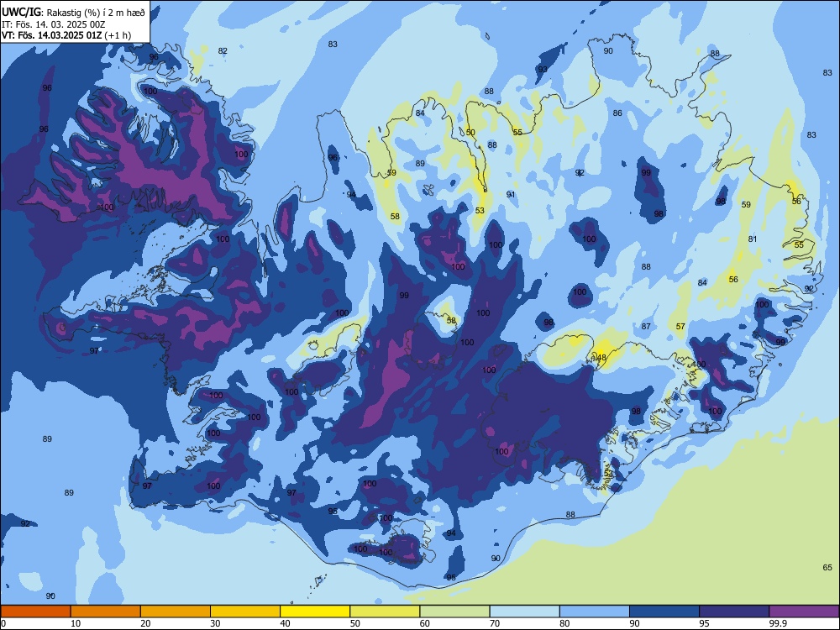Pick the pale green 60–70 legend swatch
840x630 pixels.
pyautogui.click(x=454, y=612)
